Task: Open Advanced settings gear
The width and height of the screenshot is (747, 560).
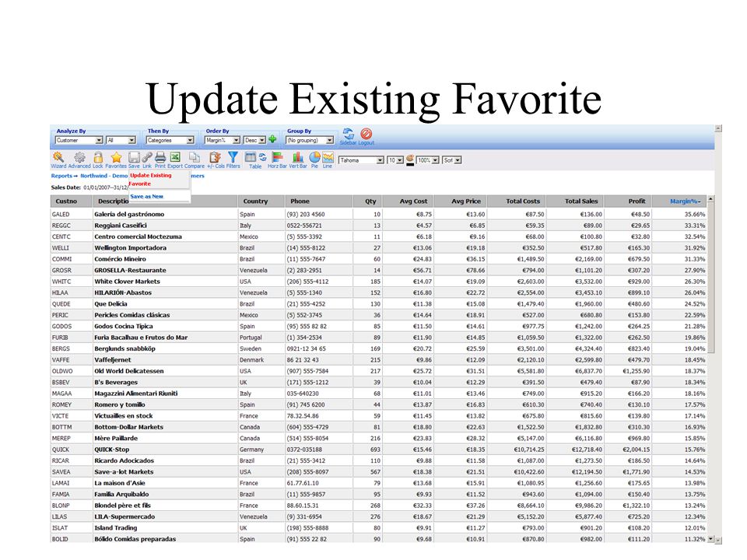Action: [79, 159]
